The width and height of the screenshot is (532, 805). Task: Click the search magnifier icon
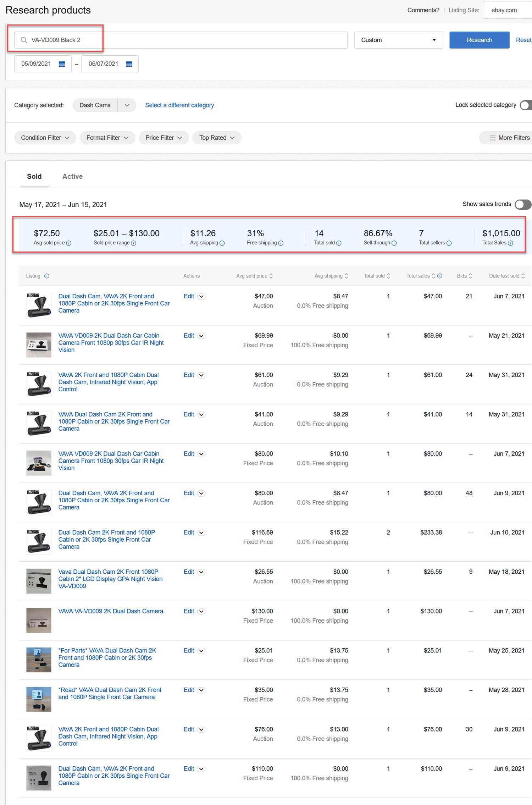tap(24, 40)
